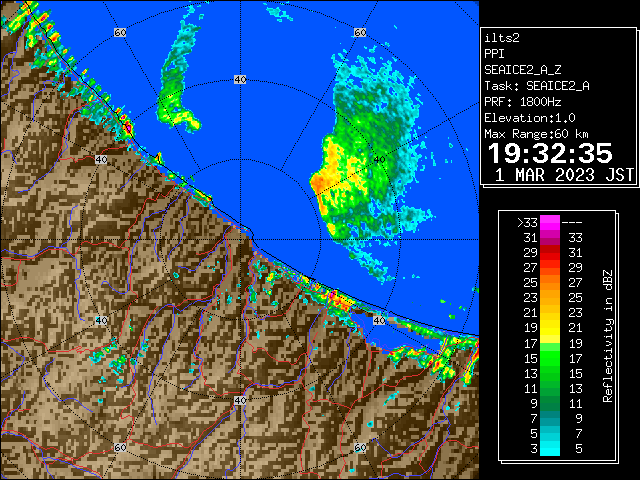
Task: Click the "60" range label in the southwest
Action: click(x=120, y=447)
